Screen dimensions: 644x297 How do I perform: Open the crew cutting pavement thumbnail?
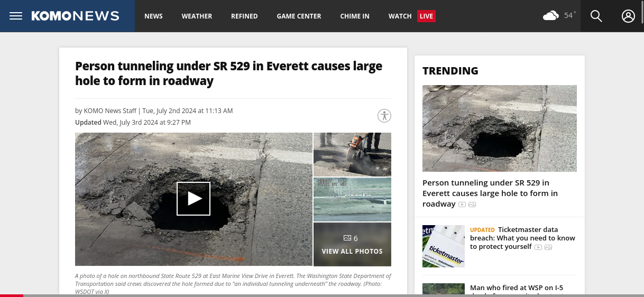(352, 154)
